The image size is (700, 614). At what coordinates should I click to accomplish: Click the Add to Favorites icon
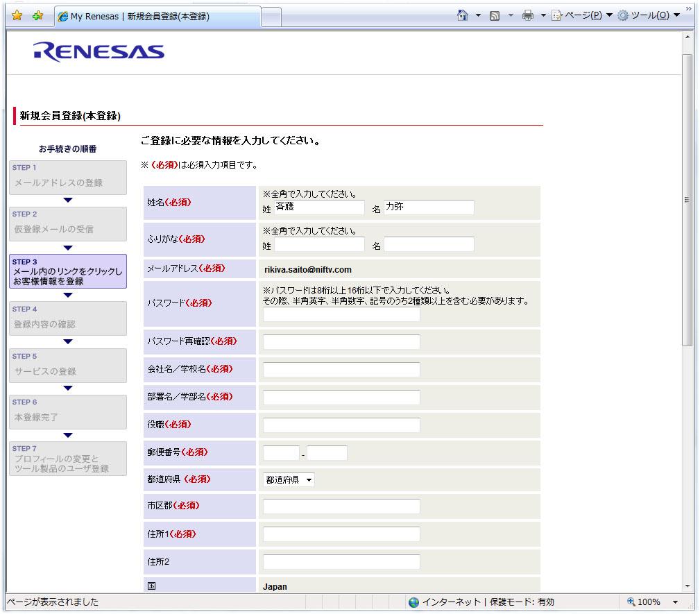(x=38, y=15)
